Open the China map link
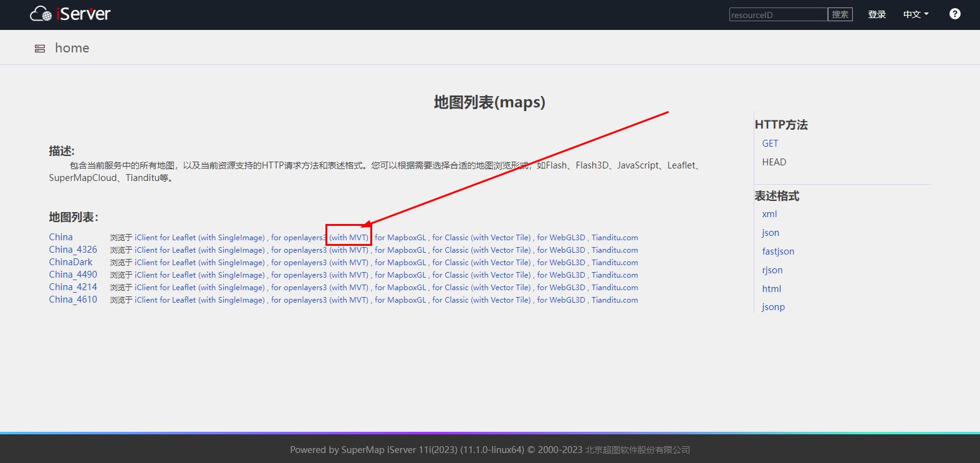The image size is (980, 463). [x=61, y=237]
